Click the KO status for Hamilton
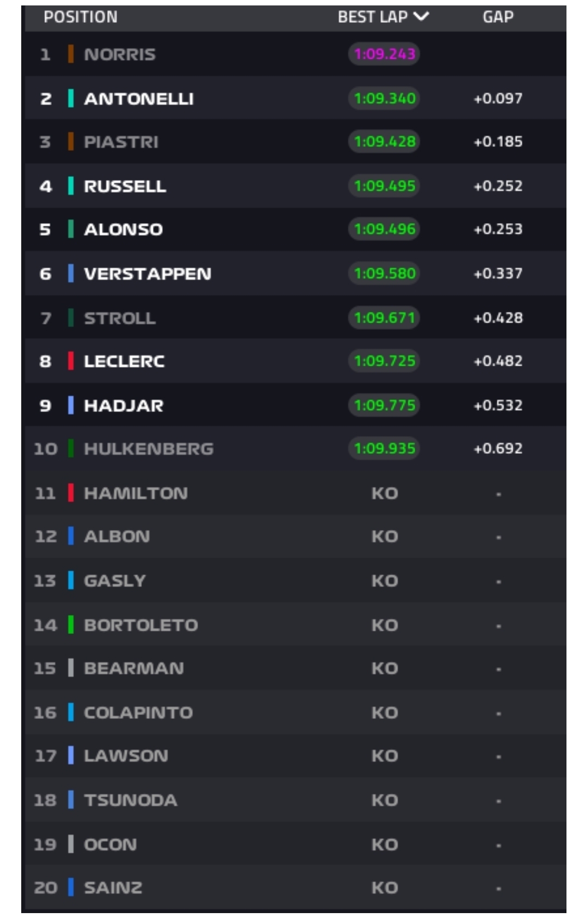The width and height of the screenshot is (573, 924). tap(385, 494)
